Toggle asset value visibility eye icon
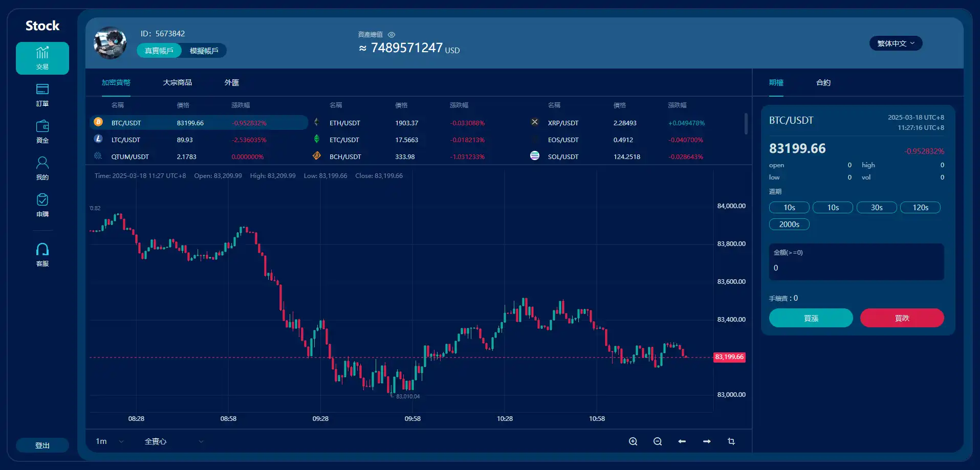This screenshot has height=470, width=980. [391, 35]
